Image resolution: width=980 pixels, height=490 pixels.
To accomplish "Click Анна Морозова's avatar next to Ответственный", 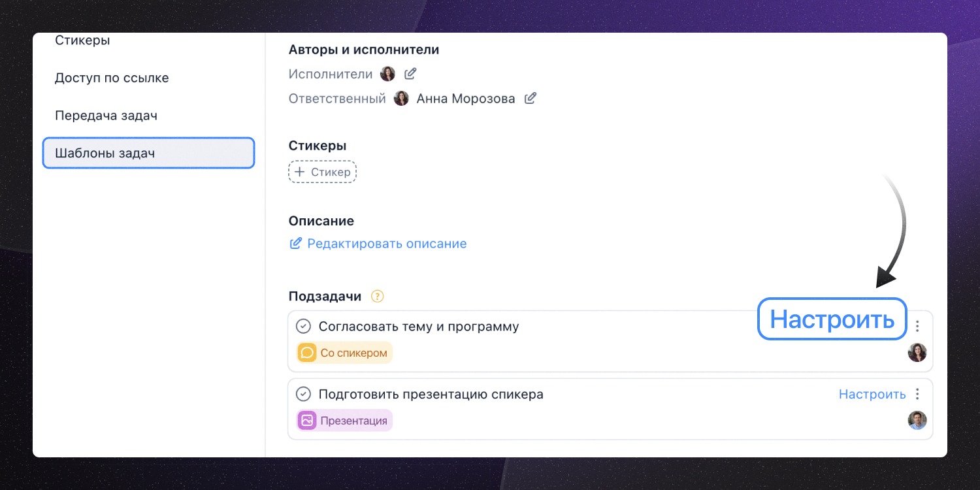I will click(401, 99).
